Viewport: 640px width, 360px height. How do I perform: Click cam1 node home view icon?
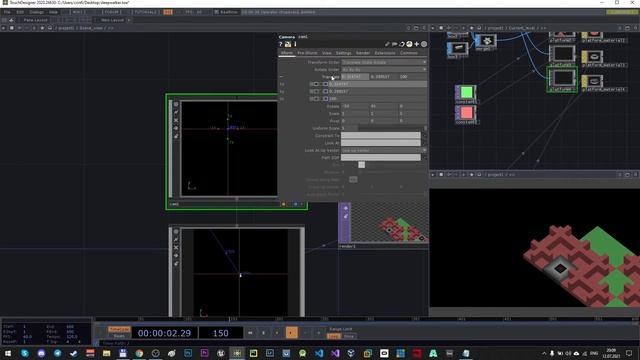(x=176, y=128)
